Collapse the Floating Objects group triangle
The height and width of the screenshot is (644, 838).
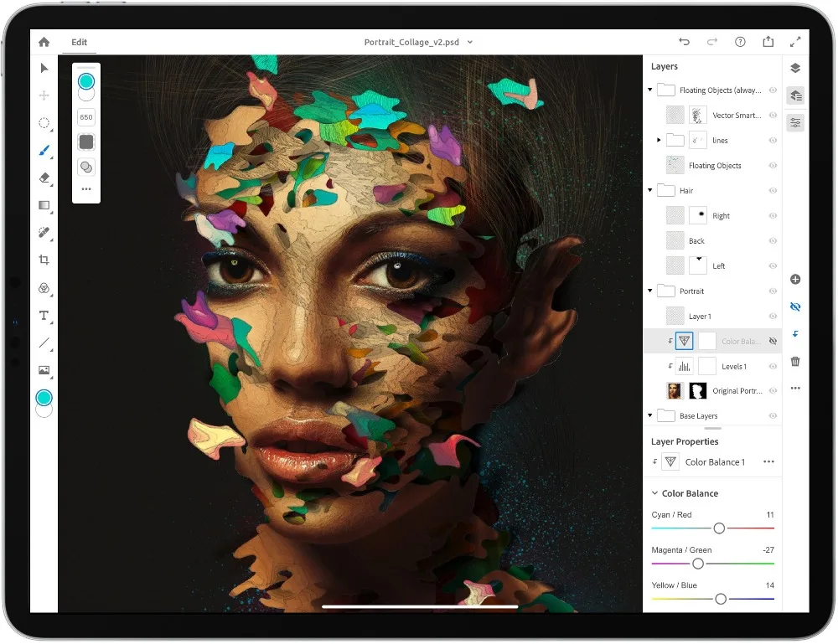click(650, 90)
